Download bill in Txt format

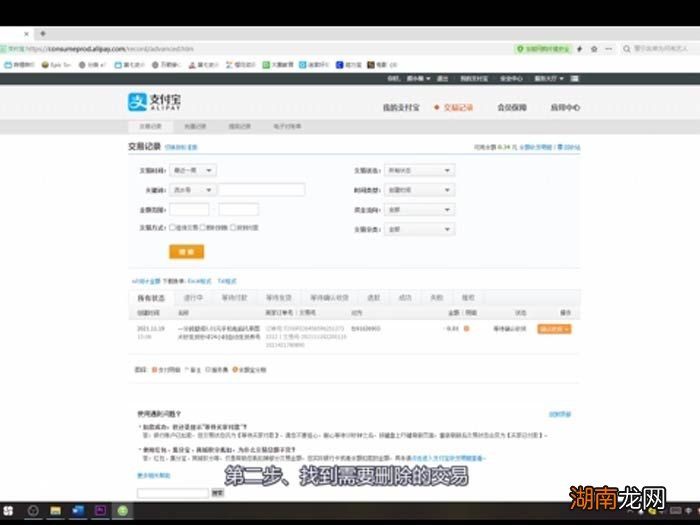click(x=227, y=281)
